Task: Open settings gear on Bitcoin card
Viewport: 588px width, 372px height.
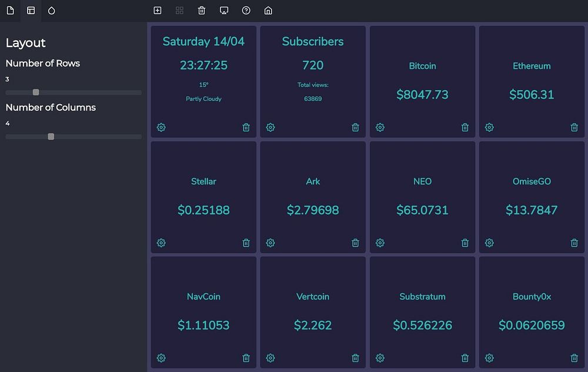Action: (x=380, y=127)
